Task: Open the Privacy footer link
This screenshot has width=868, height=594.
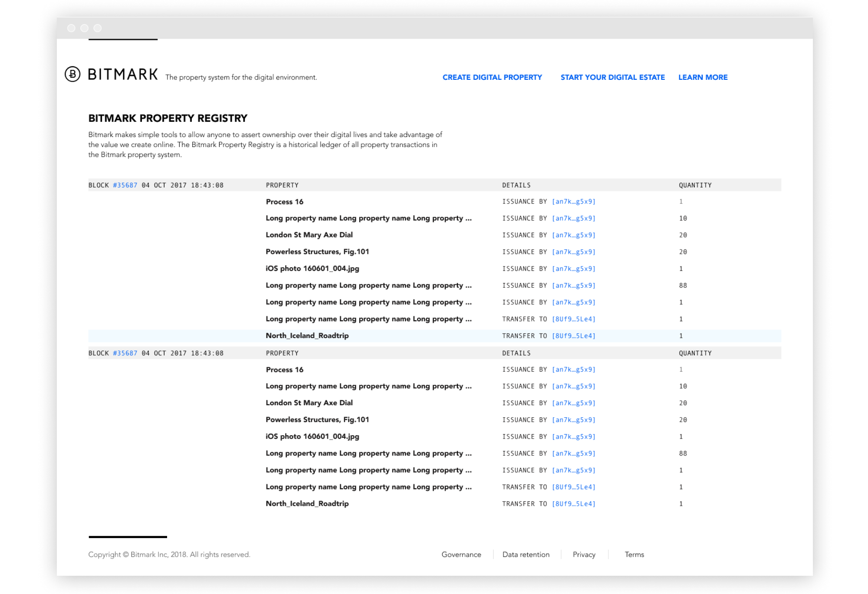Action: [584, 555]
